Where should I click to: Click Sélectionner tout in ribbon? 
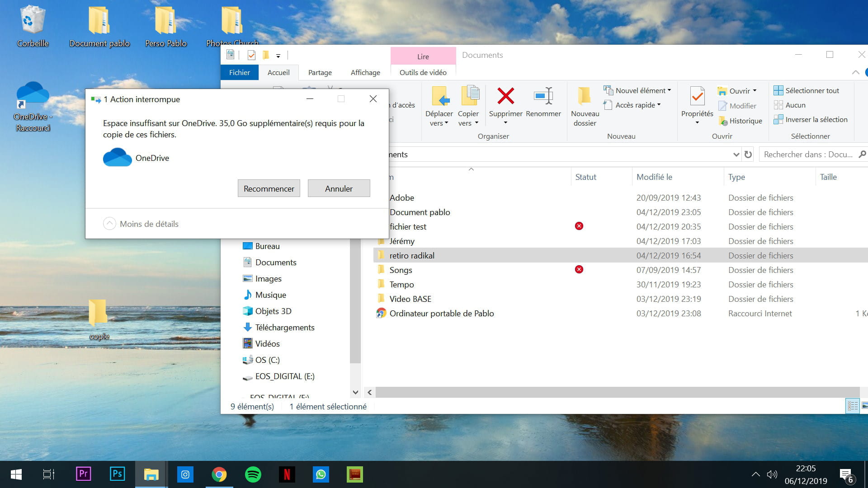tap(807, 90)
